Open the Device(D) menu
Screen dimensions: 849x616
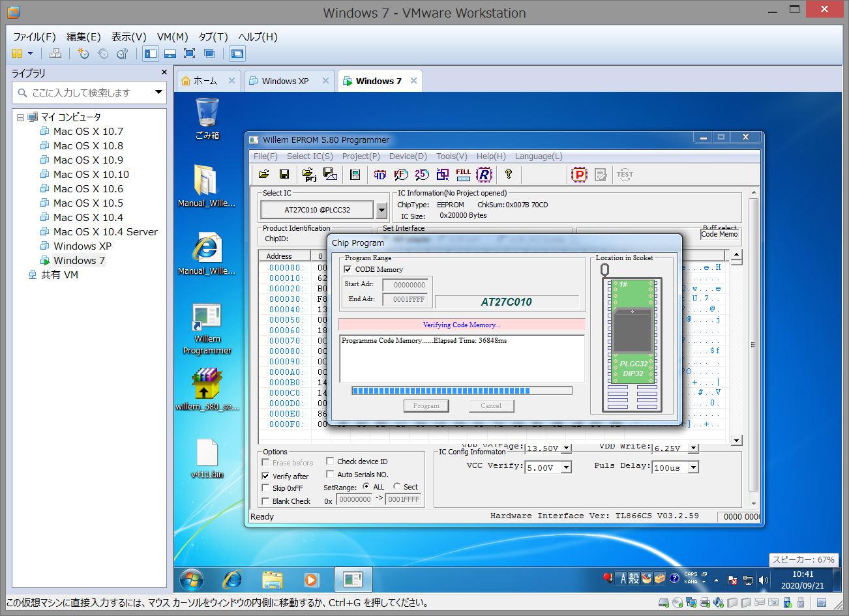[408, 156]
